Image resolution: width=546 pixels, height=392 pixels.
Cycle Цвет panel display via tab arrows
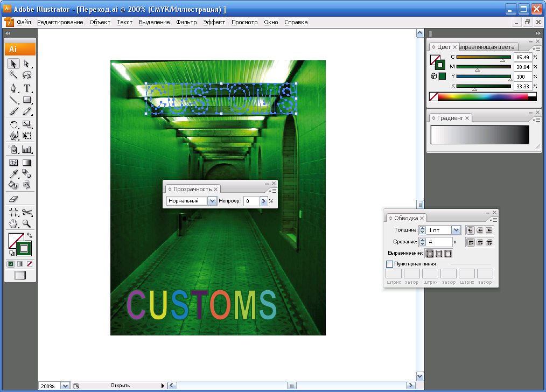click(x=433, y=47)
